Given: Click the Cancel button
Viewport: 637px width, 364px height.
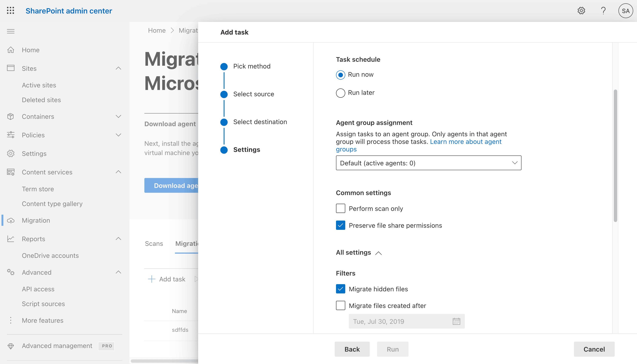Looking at the screenshot, I should coord(594,349).
